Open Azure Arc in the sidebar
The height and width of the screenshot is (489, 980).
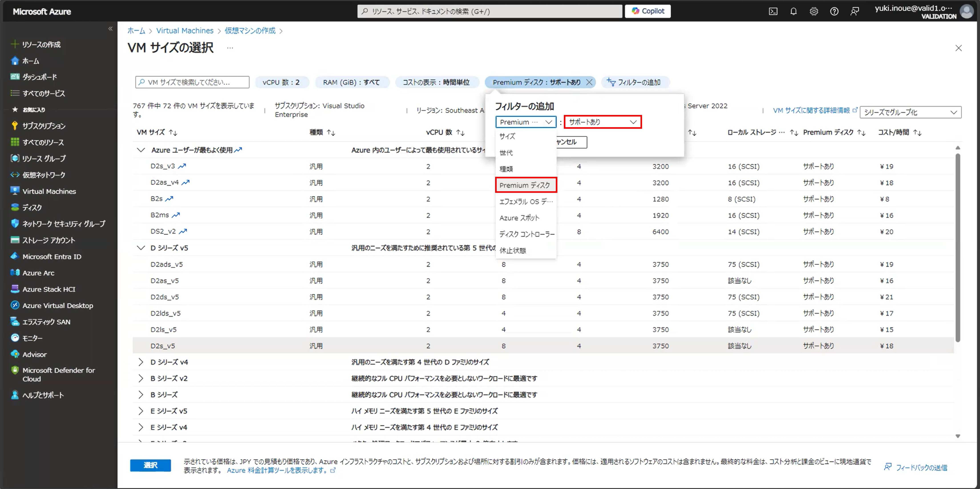pos(38,273)
